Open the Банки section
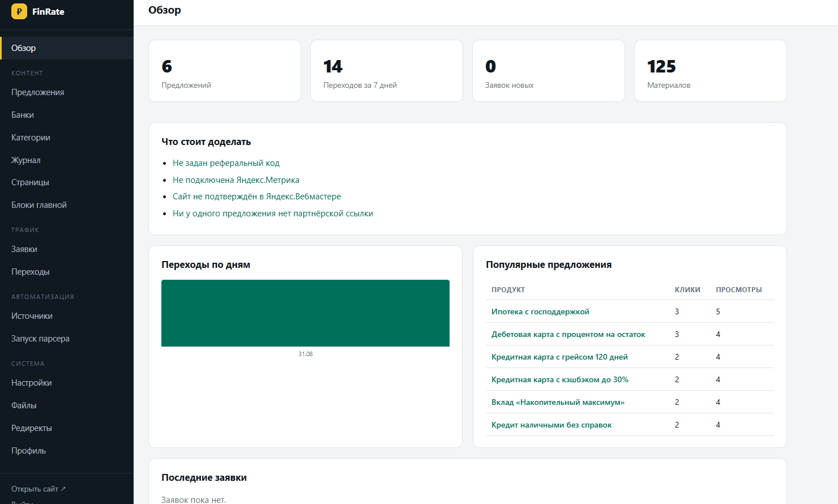Viewport: 838px width, 504px height. pyautogui.click(x=67, y=115)
